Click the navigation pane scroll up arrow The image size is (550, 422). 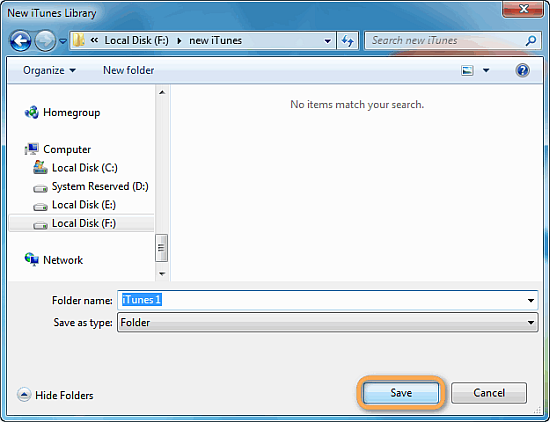[x=162, y=92]
